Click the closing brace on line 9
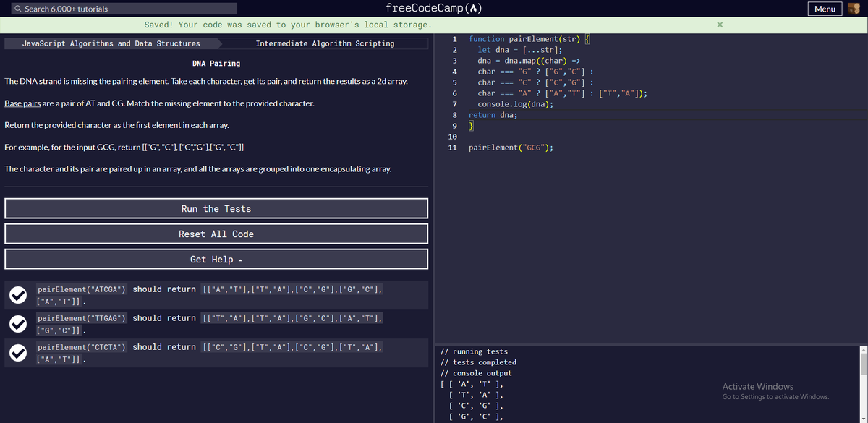This screenshot has width=868, height=423. [x=471, y=126]
